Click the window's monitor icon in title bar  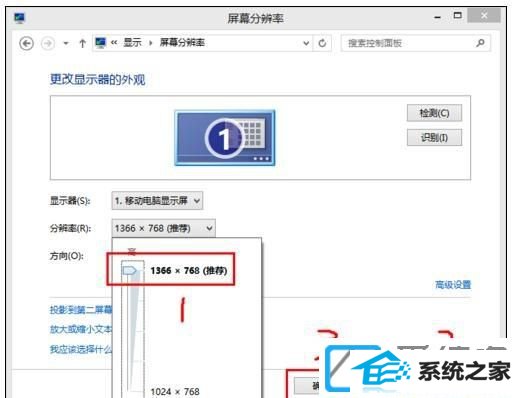point(20,17)
